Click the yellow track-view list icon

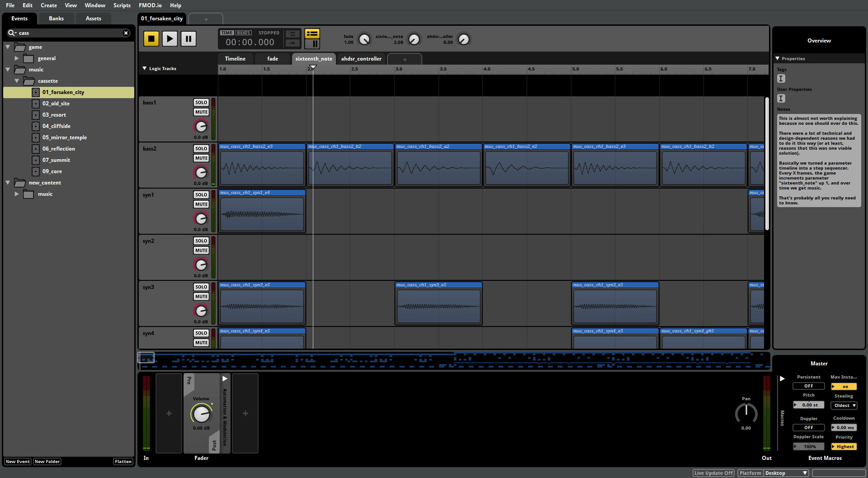pos(312,33)
